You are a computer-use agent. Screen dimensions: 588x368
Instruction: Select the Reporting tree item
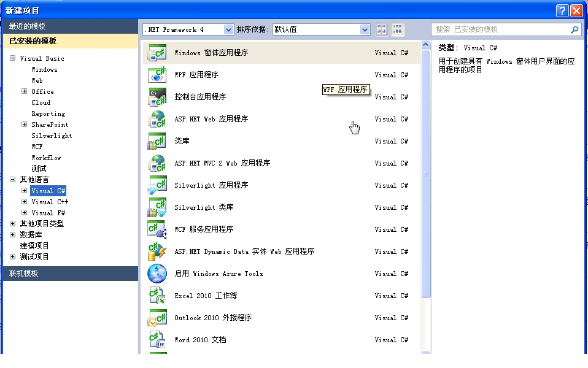coord(48,113)
